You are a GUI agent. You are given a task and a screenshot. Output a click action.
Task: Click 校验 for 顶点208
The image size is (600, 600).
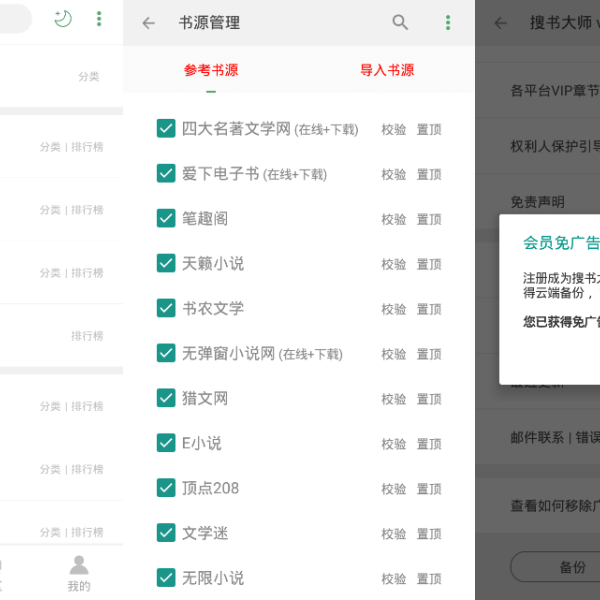point(394,489)
